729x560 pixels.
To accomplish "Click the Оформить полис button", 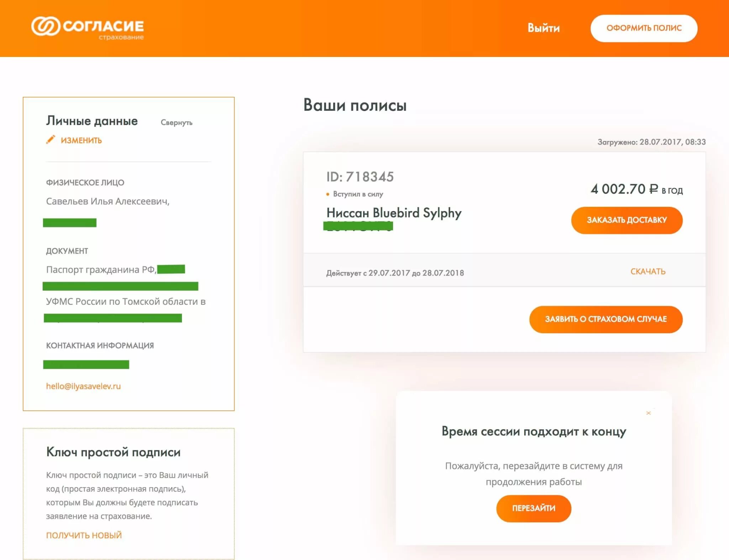I will click(644, 28).
